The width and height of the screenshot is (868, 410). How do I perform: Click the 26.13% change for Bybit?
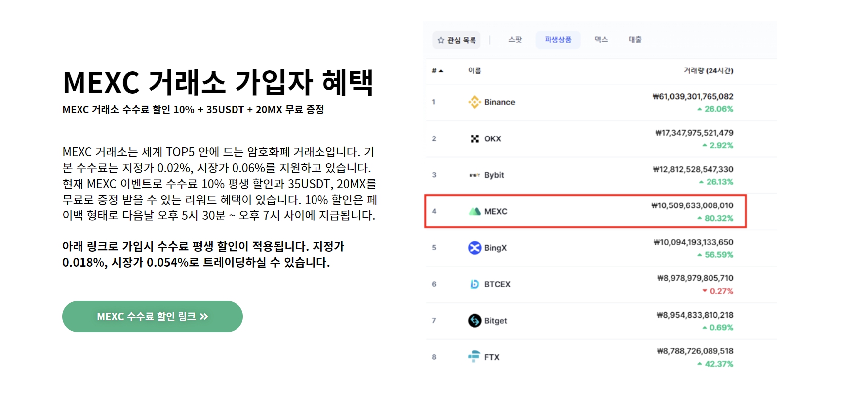[x=716, y=182]
